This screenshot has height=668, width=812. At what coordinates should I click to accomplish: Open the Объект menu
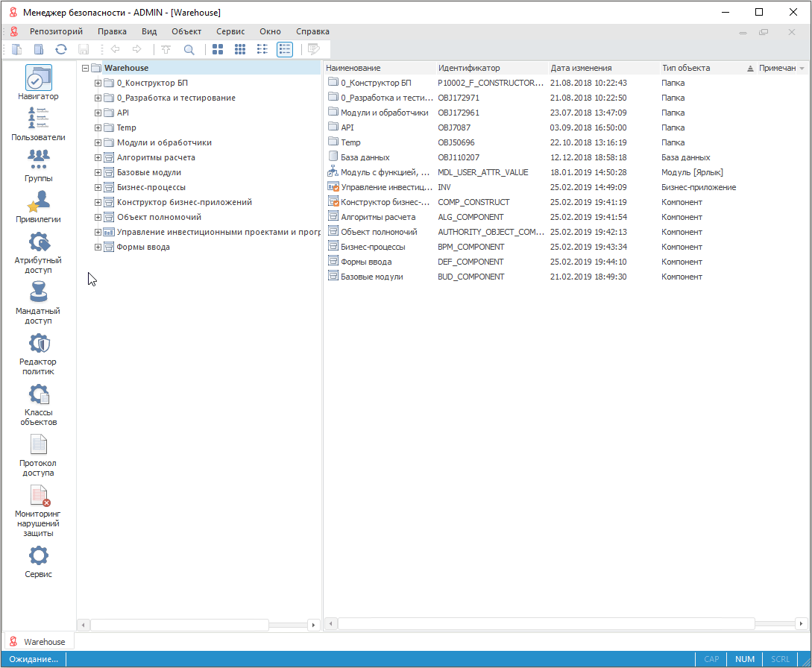(186, 31)
